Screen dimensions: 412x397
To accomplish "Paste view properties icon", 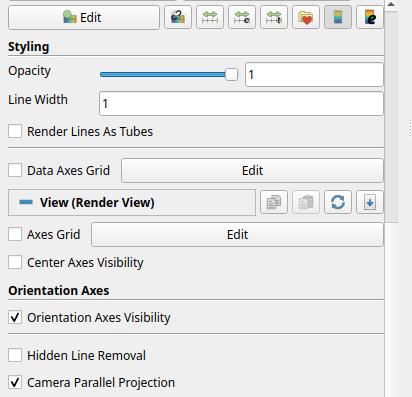I will pos(306,202).
